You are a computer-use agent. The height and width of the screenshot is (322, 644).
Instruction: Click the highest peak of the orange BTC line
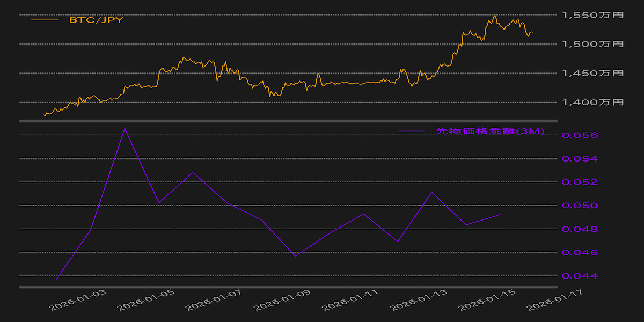494,16
